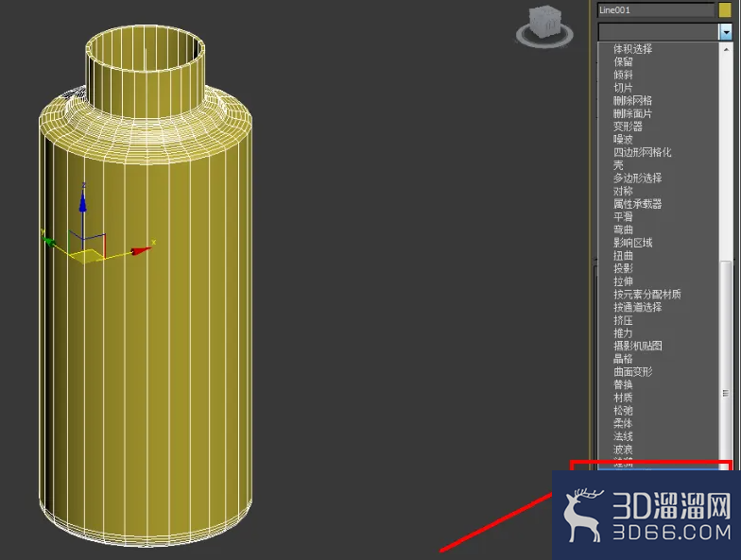Choose the 柔体 modifier
Screen dimensions: 741x560
tap(623, 424)
